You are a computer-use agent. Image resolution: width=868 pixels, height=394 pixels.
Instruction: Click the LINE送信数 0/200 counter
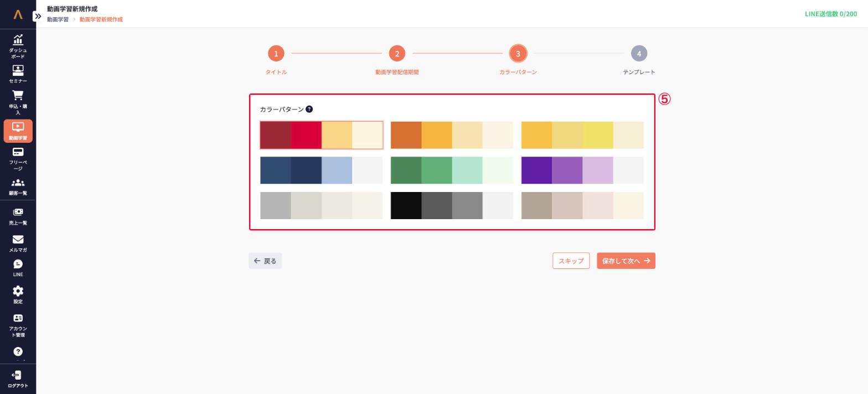pos(831,14)
